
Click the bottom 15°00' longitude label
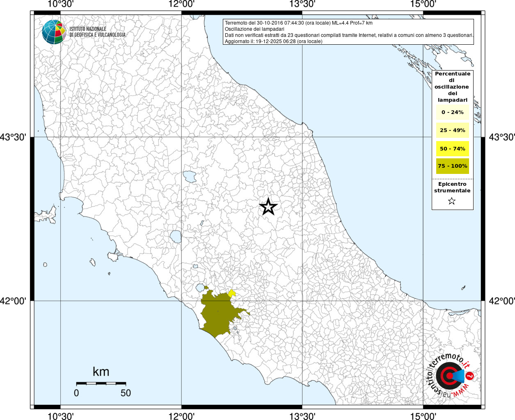pos(423,416)
